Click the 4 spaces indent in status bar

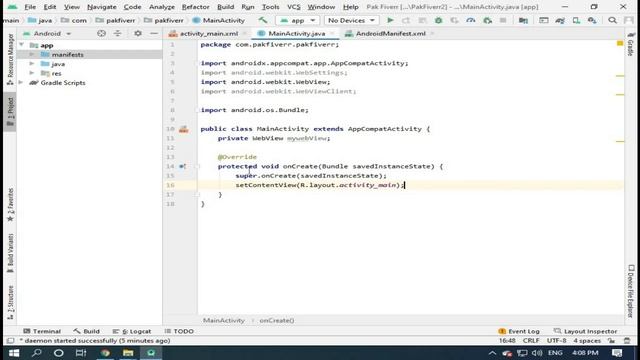[587, 341]
